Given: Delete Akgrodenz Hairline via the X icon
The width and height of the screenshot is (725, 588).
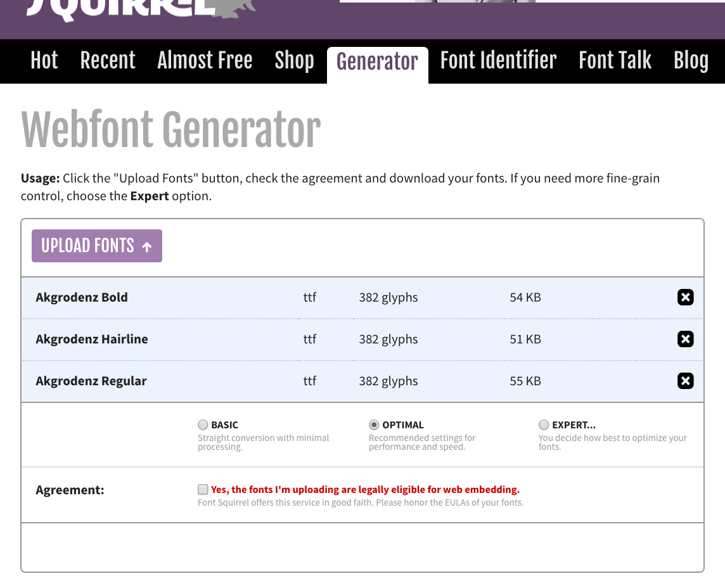Looking at the screenshot, I should [x=685, y=339].
